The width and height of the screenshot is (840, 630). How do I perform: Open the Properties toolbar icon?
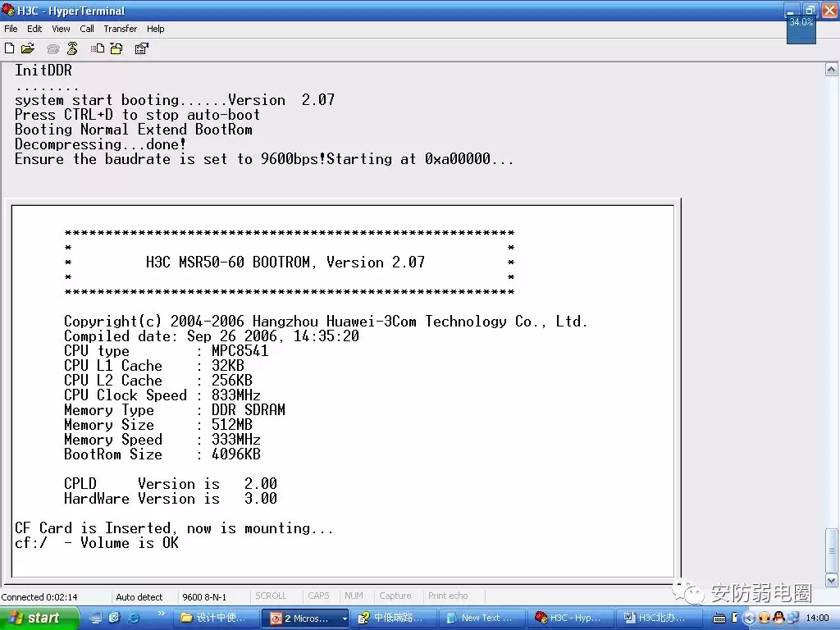click(141, 48)
